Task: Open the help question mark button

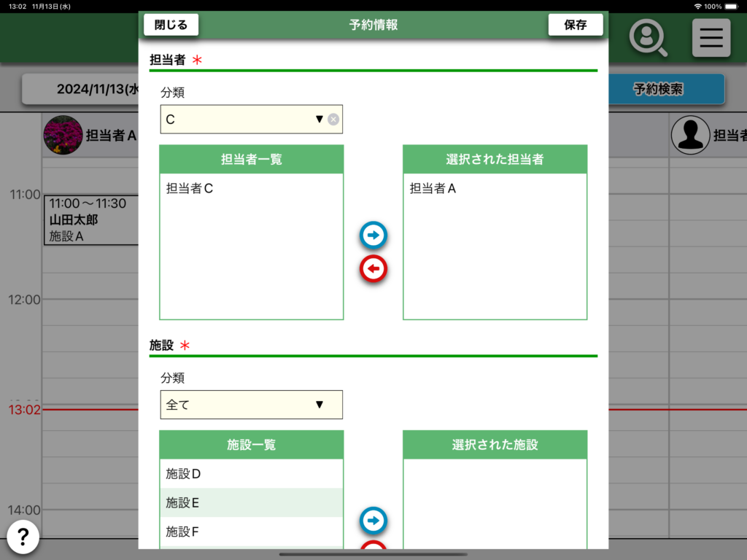Action: coord(23,537)
